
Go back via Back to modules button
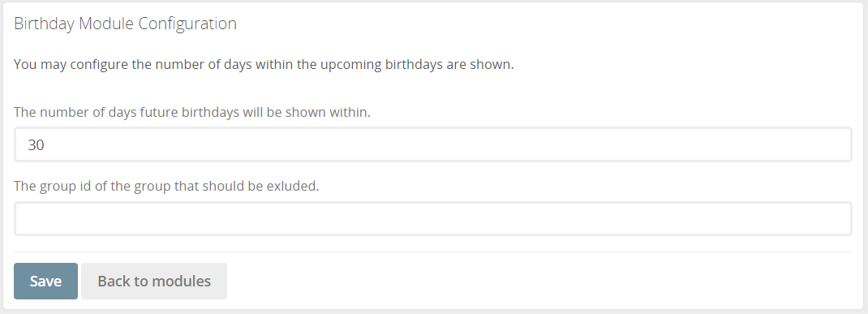(x=154, y=281)
